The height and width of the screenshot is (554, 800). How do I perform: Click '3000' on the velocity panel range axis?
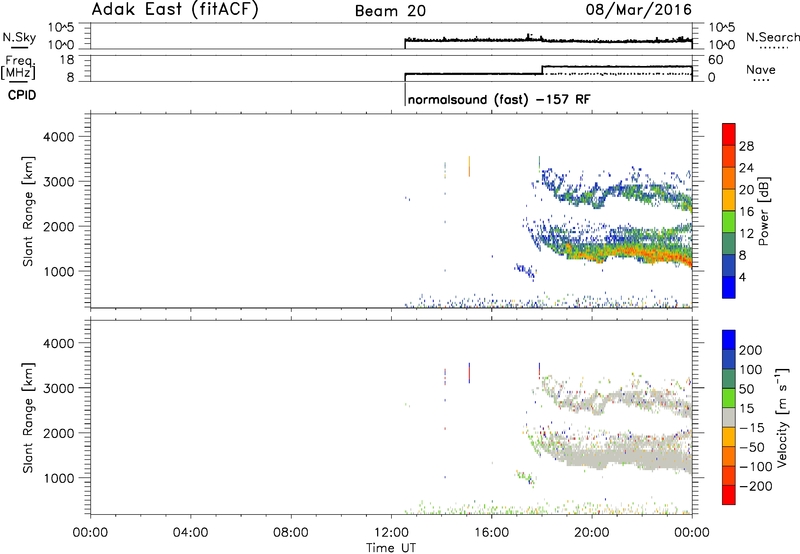(59, 388)
